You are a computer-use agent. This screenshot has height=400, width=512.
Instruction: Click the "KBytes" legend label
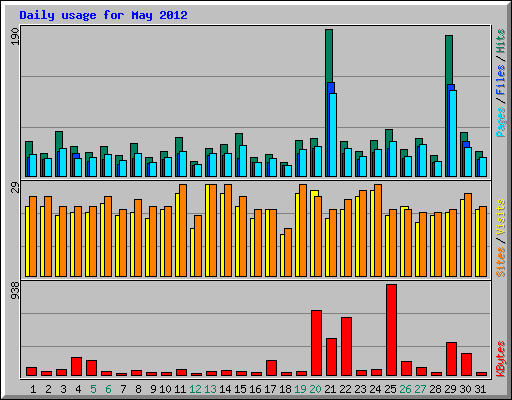click(x=501, y=359)
